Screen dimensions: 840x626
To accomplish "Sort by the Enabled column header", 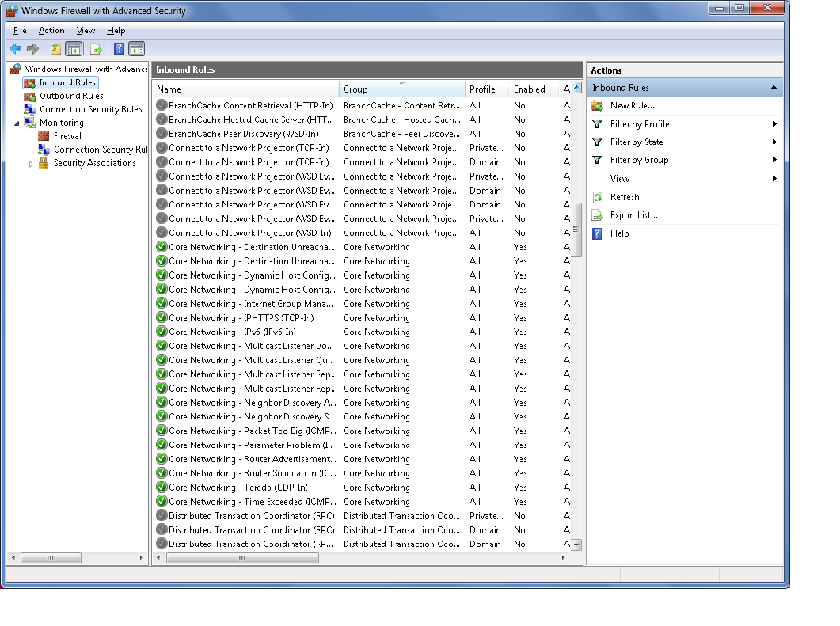I will pyautogui.click(x=534, y=89).
